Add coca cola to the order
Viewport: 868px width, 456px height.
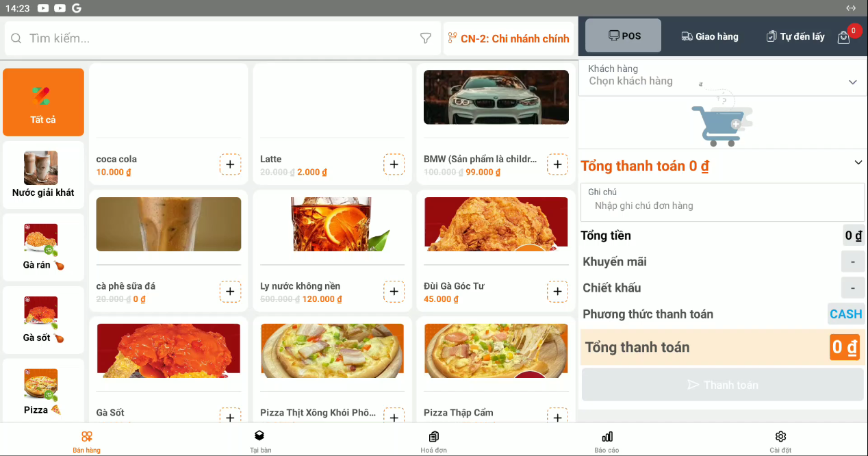click(230, 165)
